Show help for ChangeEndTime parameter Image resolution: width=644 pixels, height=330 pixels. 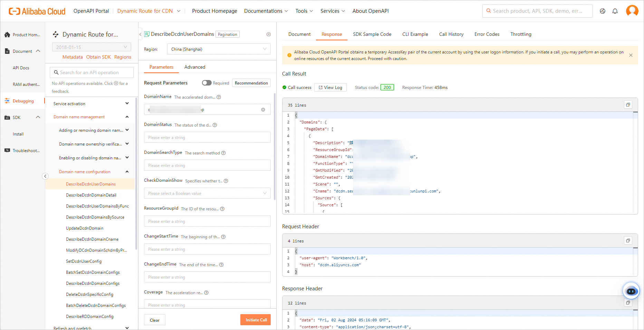[x=221, y=265]
